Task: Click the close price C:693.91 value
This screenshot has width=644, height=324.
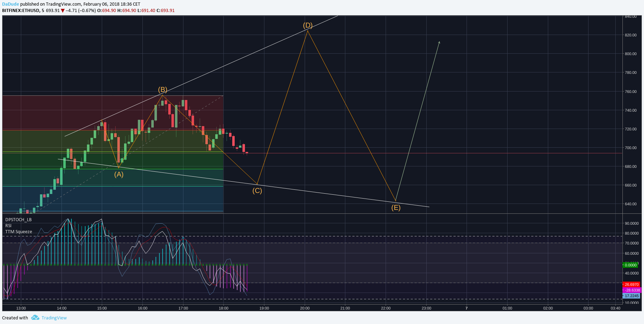Action: pyautogui.click(x=166, y=11)
